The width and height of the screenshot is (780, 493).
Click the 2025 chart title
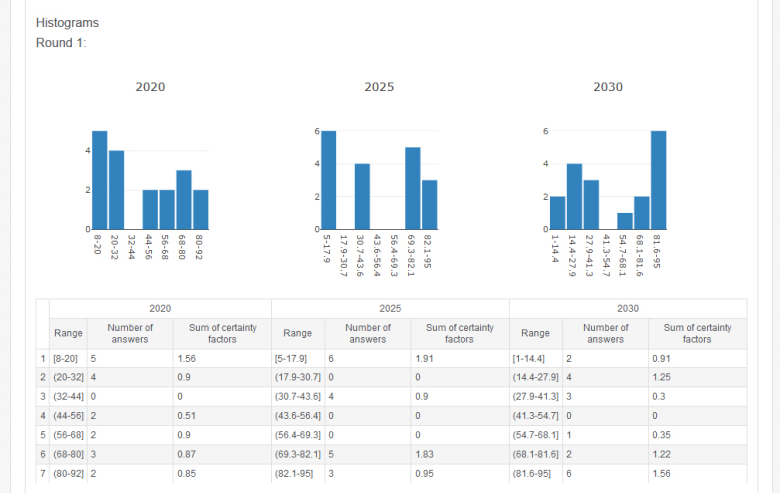[379, 87]
